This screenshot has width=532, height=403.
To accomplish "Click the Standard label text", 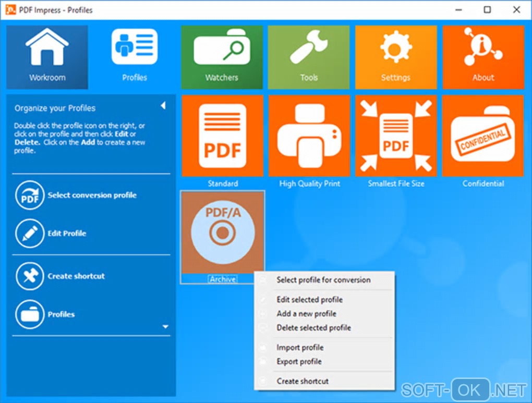I will [223, 184].
